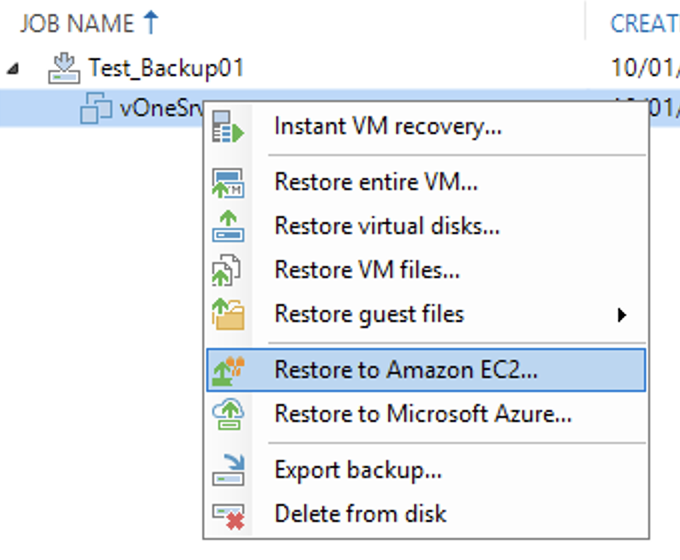
Task: Click the Microsoft Azure cloud icon
Action: pyautogui.click(x=228, y=414)
